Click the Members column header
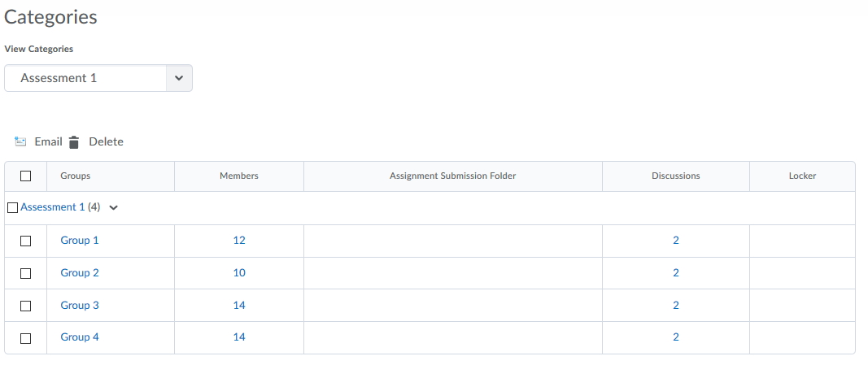Screen dimensions: 868x391 239,176
